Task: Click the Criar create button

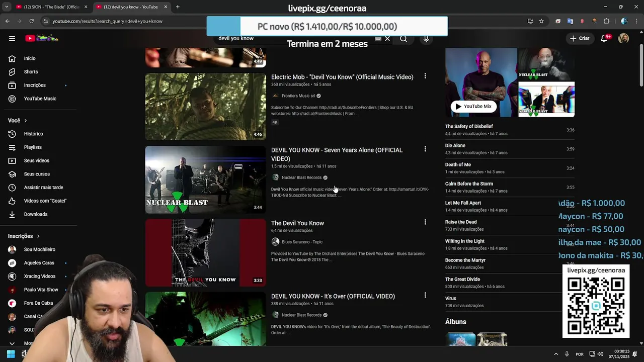Action: point(579,38)
